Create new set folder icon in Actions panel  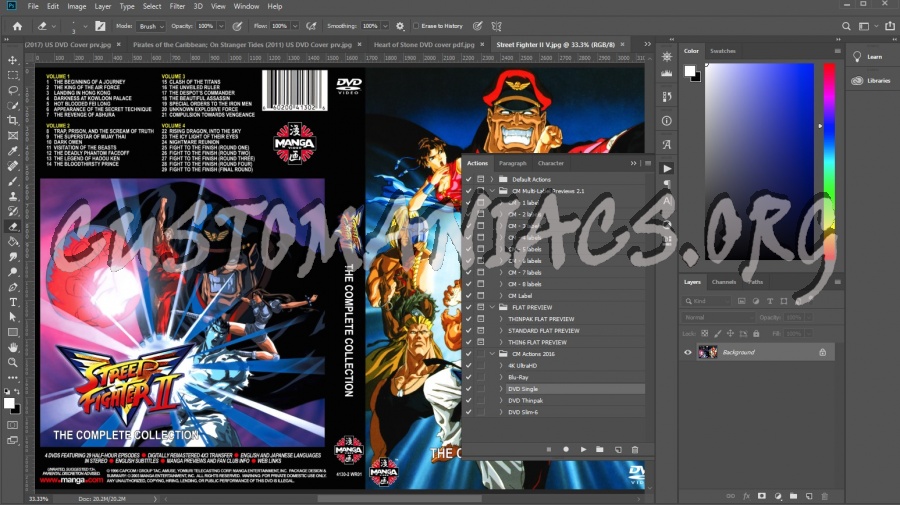point(600,449)
